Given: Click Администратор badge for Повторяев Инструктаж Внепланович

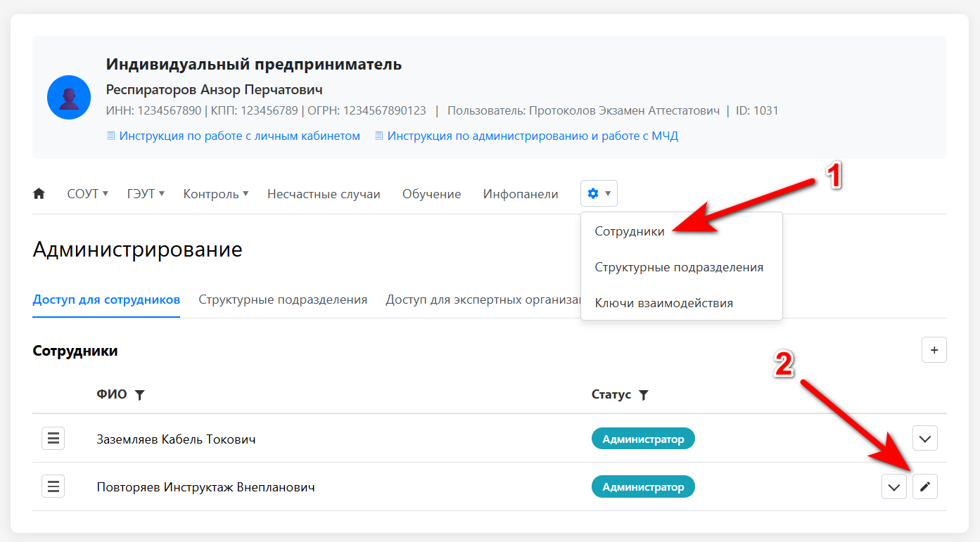Looking at the screenshot, I should coord(643,486).
